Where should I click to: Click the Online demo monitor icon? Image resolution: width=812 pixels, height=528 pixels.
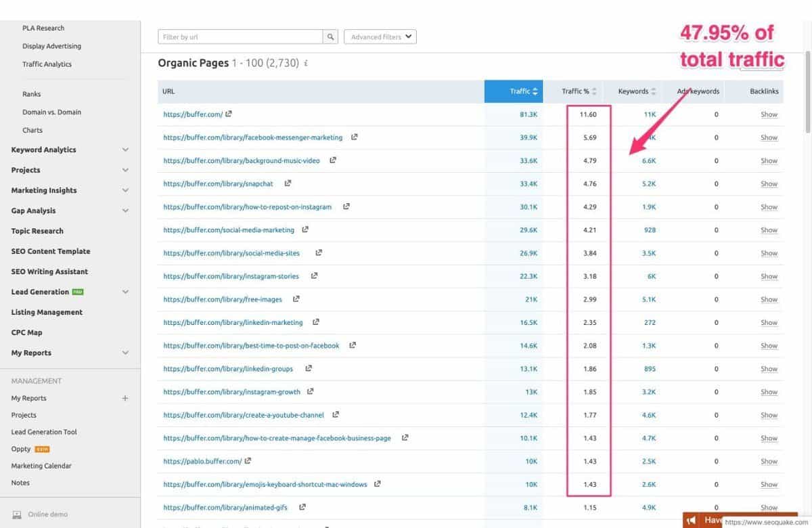tap(17, 514)
